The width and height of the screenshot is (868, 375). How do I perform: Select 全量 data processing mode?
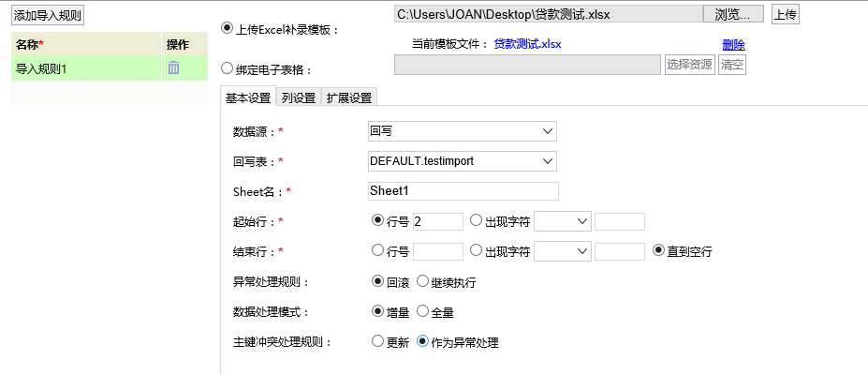pos(422,311)
